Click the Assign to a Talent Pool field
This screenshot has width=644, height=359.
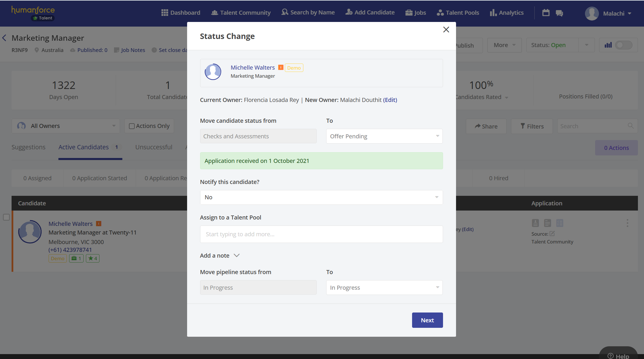(x=321, y=234)
